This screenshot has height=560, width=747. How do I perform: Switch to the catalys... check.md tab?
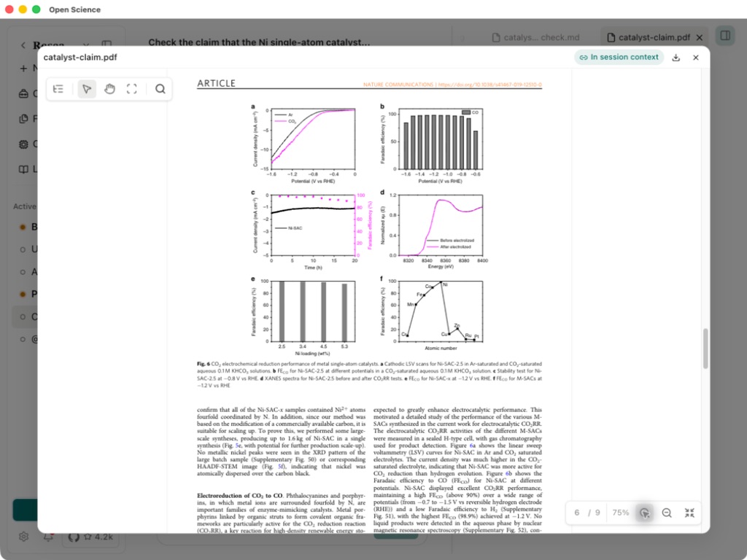click(535, 37)
